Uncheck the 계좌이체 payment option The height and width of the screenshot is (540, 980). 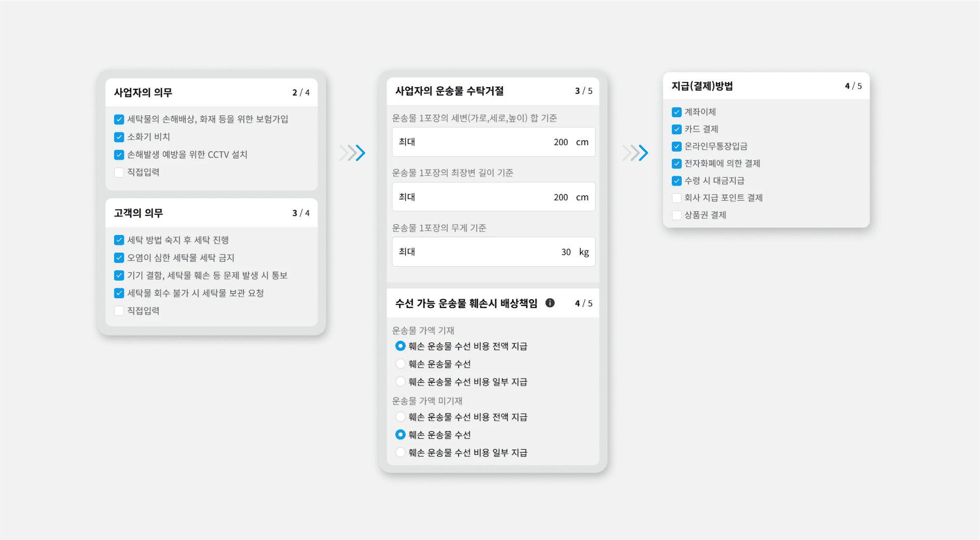tap(677, 112)
